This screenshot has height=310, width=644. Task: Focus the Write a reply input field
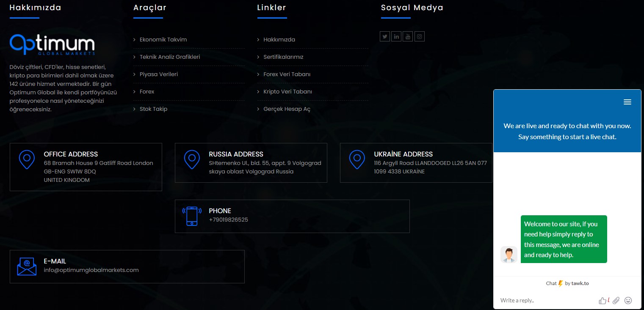546,301
